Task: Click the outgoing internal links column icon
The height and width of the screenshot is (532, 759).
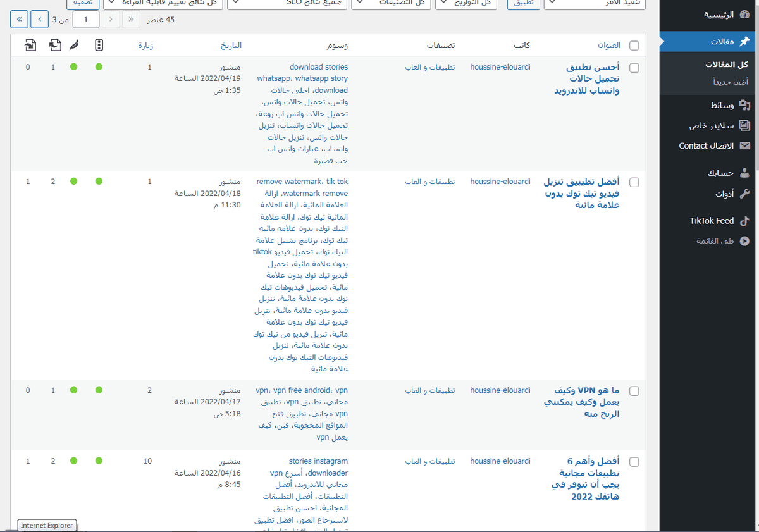Action: 54,45
